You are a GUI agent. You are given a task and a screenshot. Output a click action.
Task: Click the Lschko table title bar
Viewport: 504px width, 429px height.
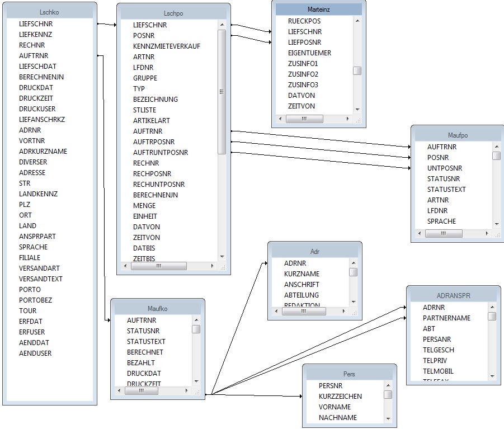[49, 12]
